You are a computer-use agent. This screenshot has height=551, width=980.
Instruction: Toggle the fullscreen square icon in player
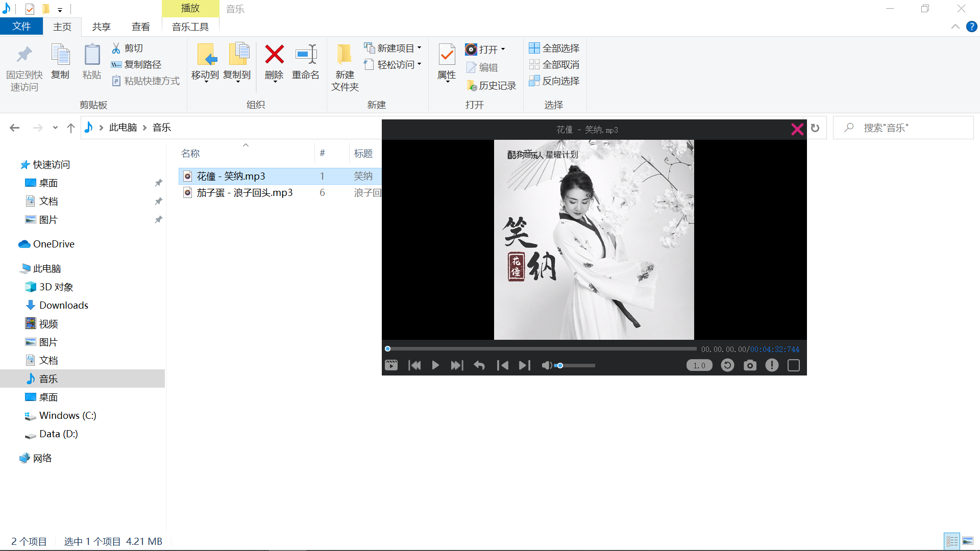tap(794, 365)
